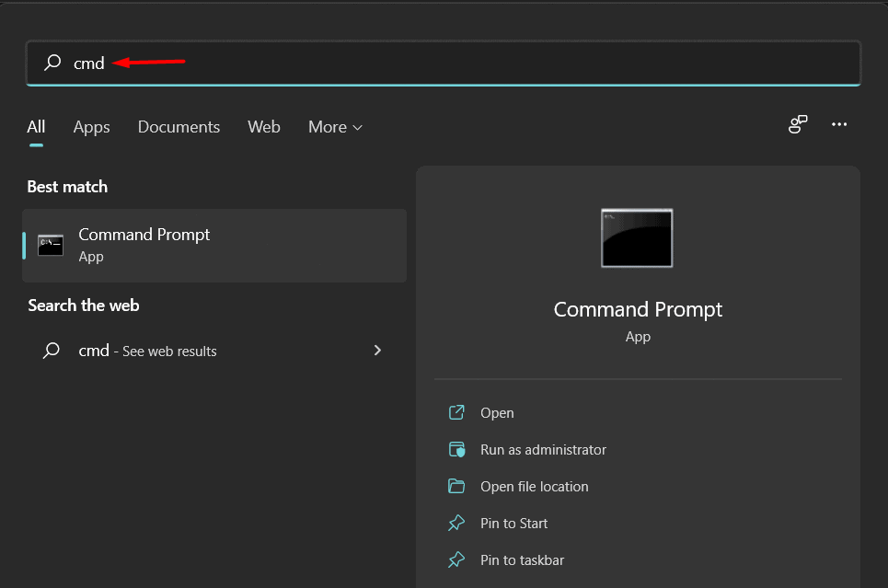The image size is (888, 588).
Task: Click the Run as administrator shield icon
Action: (x=456, y=450)
